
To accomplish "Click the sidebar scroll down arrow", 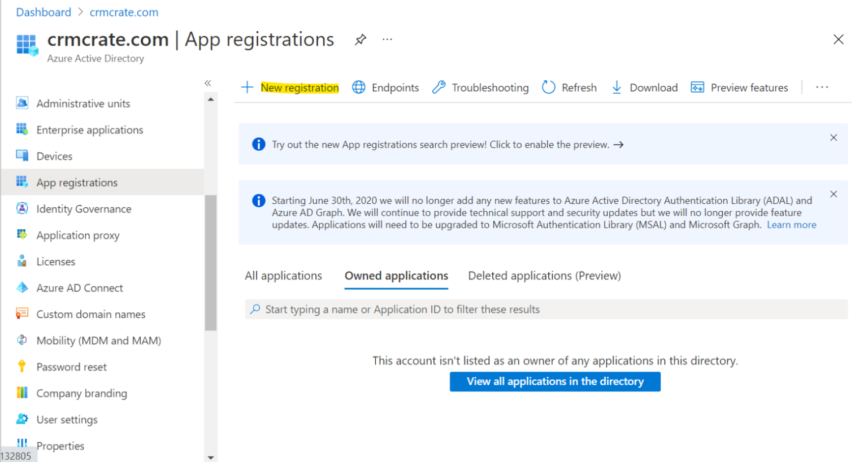I will (211, 457).
